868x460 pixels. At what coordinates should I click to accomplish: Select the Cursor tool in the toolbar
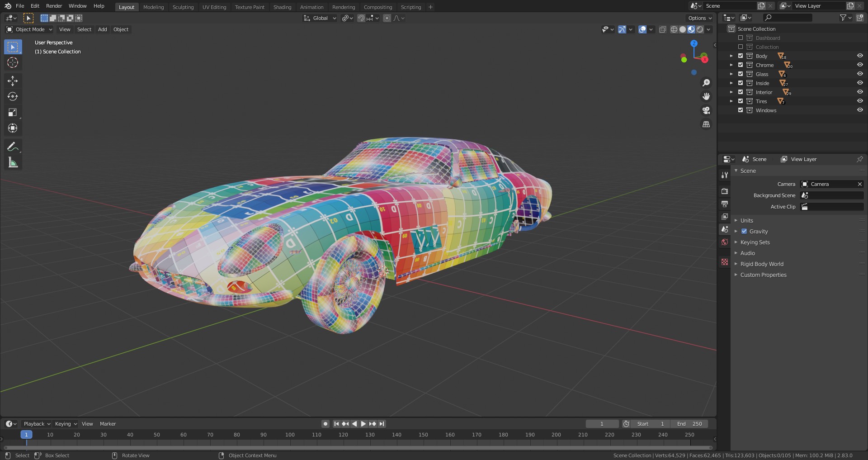tap(13, 63)
